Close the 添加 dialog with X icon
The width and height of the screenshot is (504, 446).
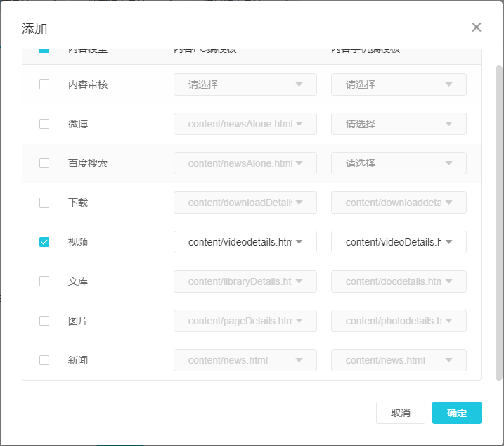tap(477, 27)
